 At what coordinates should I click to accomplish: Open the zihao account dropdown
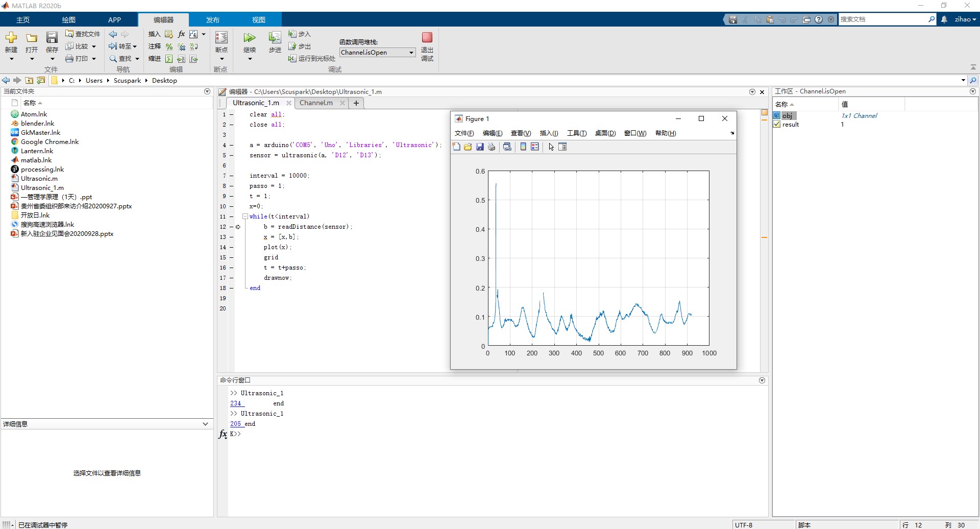pyautogui.click(x=965, y=19)
